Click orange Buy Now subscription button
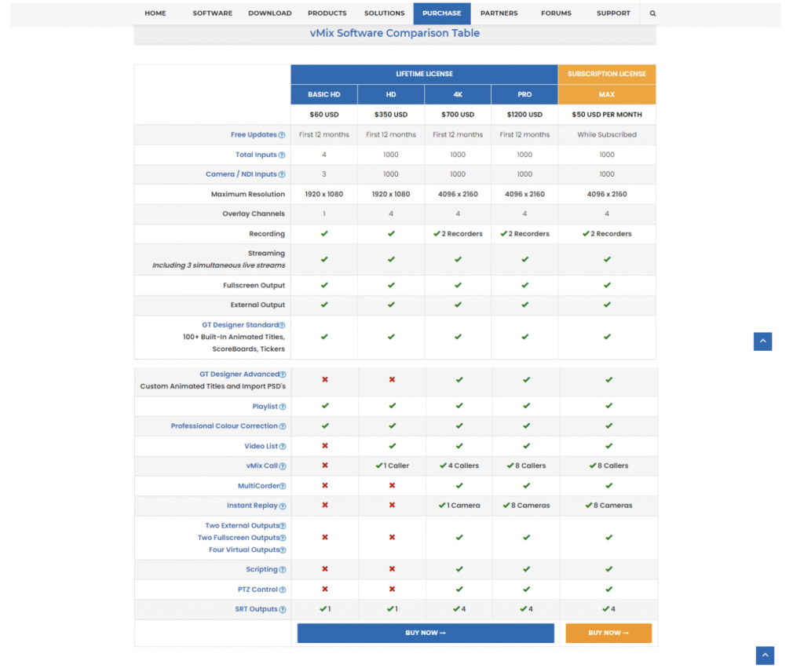This screenshot has width=804, height=672. (x=608, y=633)
